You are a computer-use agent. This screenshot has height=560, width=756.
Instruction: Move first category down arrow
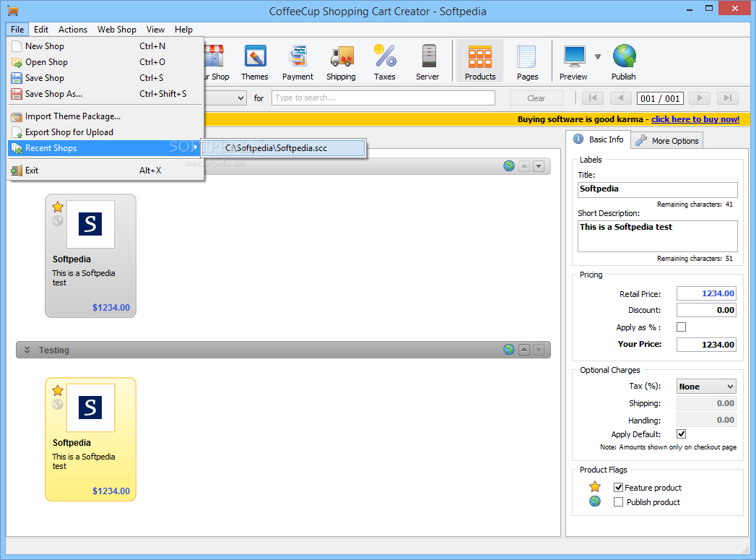tap(539, 166)
